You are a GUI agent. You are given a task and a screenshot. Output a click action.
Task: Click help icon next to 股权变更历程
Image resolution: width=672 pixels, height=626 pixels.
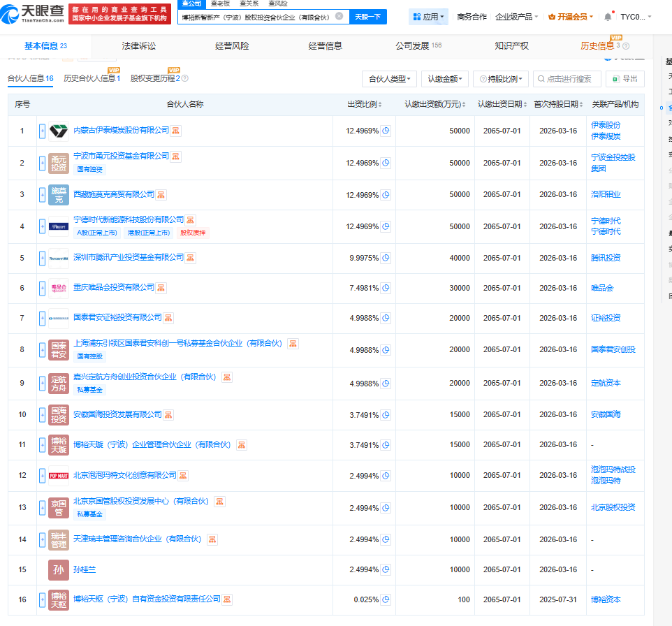point(184,78)
